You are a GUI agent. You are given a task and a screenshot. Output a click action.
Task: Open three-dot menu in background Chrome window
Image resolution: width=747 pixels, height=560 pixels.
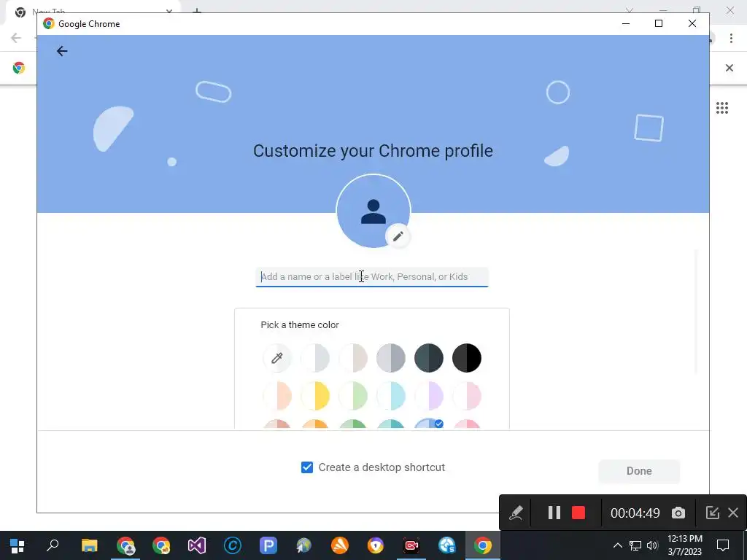(731, 38)
